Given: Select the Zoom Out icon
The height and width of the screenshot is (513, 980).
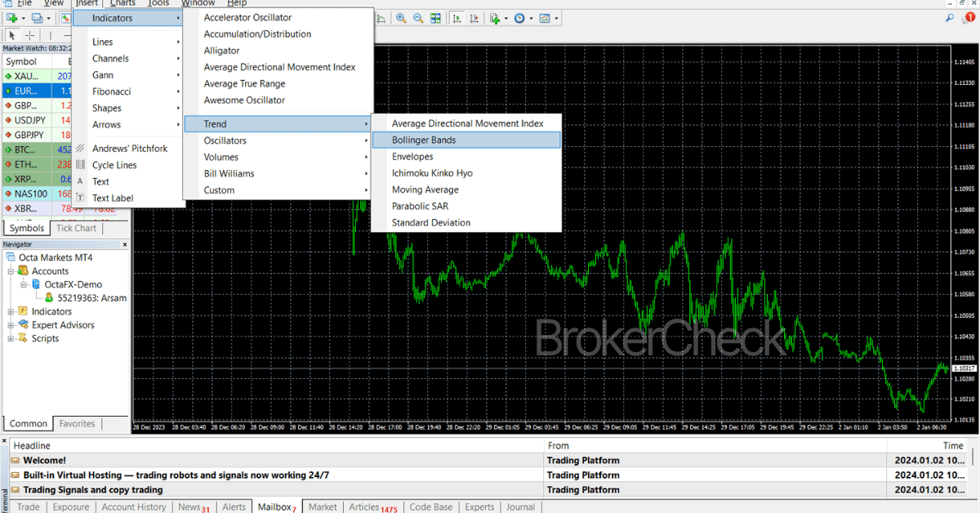Looking at the screenshot, I should [417, 18].
